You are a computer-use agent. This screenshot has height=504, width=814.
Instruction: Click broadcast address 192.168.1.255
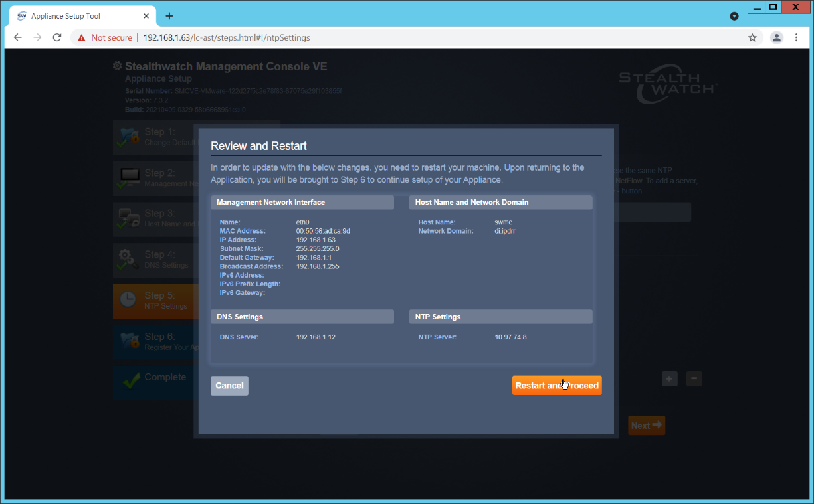click(x=318, y=266)
